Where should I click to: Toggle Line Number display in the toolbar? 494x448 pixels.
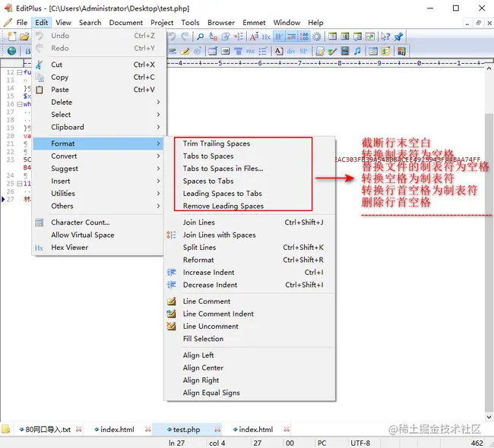(x=304, y=36)
